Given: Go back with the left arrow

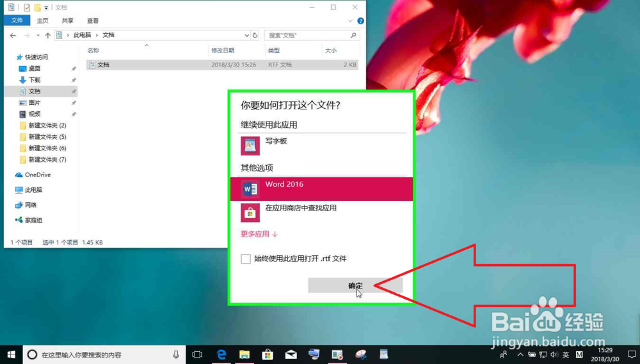Looking at the screenshot, I should click(13, 35).
